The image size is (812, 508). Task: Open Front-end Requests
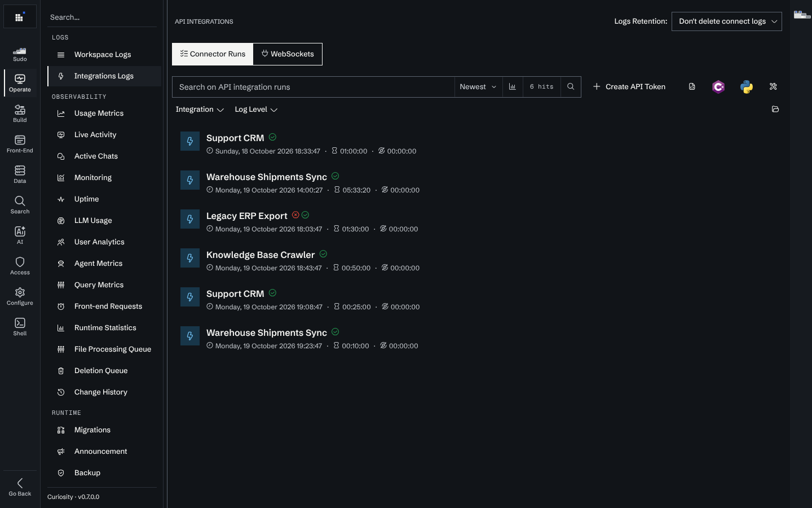tap(104, 306)
